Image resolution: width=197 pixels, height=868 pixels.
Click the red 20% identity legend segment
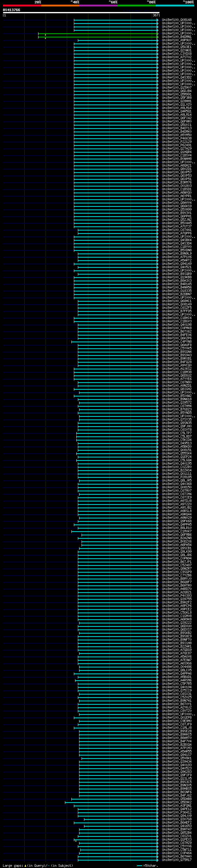pyautogui.click(x=22, y=6)
